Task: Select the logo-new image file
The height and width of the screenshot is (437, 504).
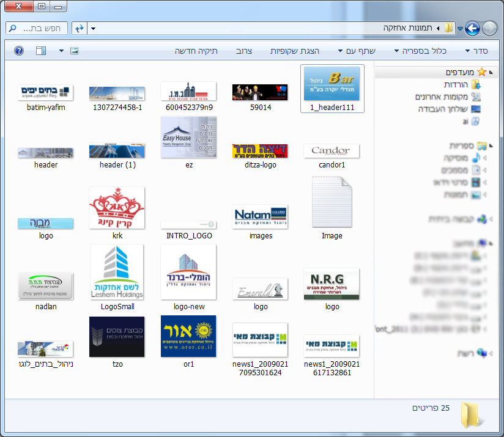Action: pyautogui.click(x=188, y=277)
